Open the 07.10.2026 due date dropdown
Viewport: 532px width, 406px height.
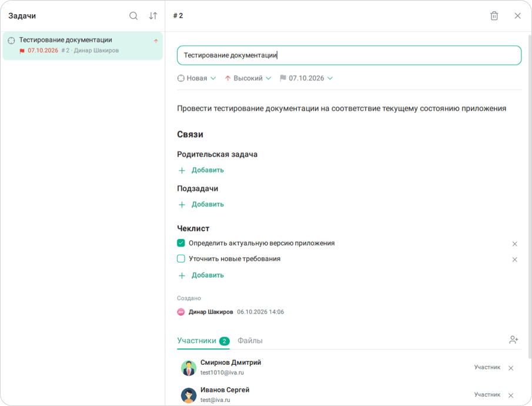coord(306,78)
